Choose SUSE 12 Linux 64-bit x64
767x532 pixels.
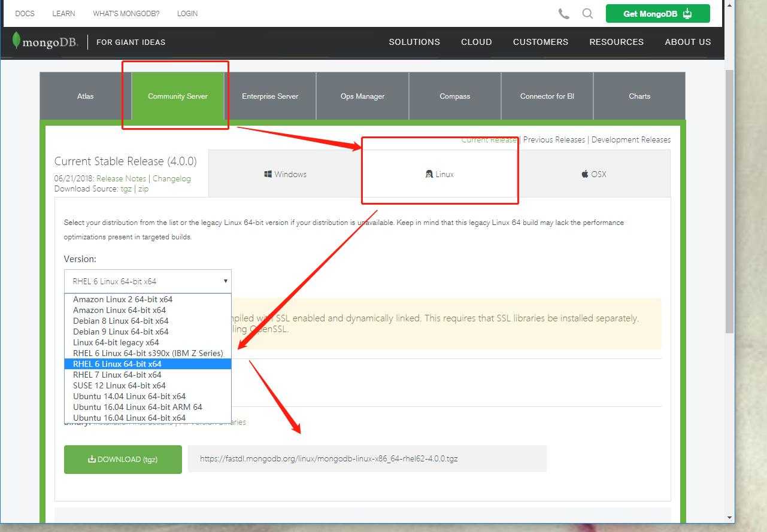(x=147, y=385)
